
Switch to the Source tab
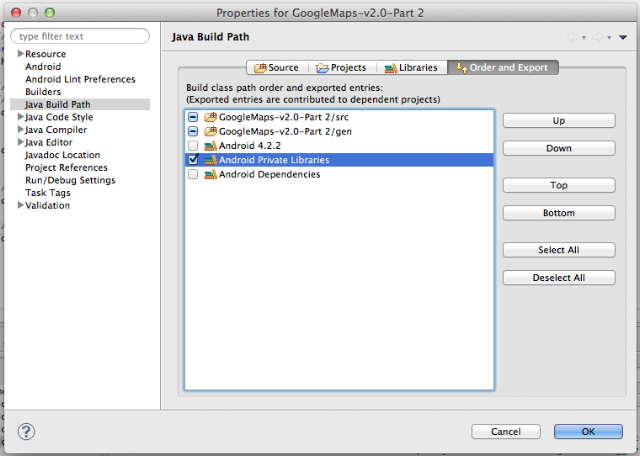pyautogui.click(x=277, y=68)
